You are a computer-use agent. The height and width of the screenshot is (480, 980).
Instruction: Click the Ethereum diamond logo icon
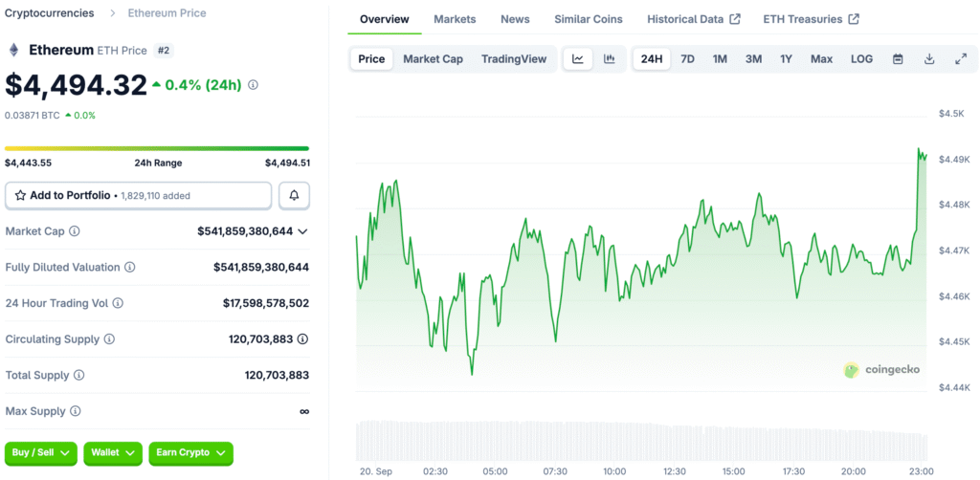tap(13, 51)
